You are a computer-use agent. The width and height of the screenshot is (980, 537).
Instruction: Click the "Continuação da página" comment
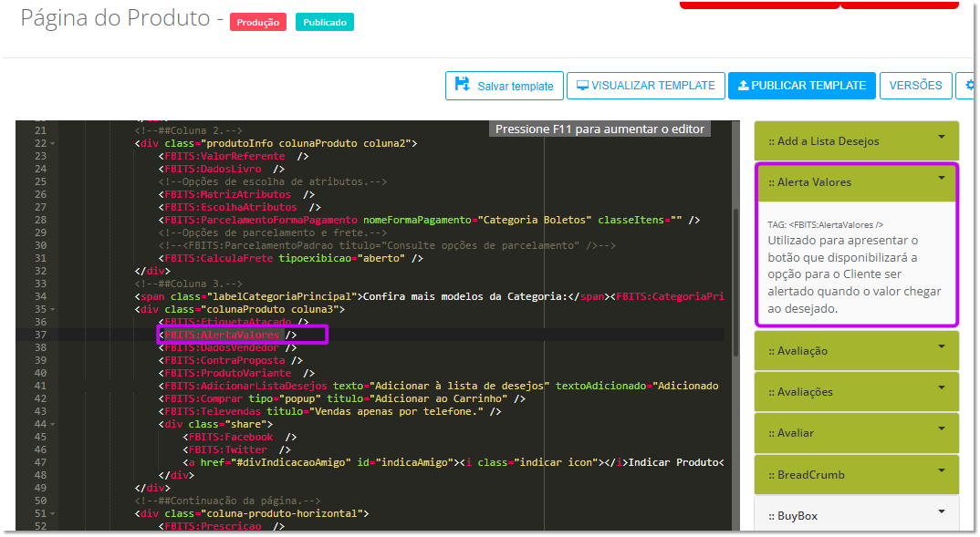pyautogui.click(x=228, y=501)
